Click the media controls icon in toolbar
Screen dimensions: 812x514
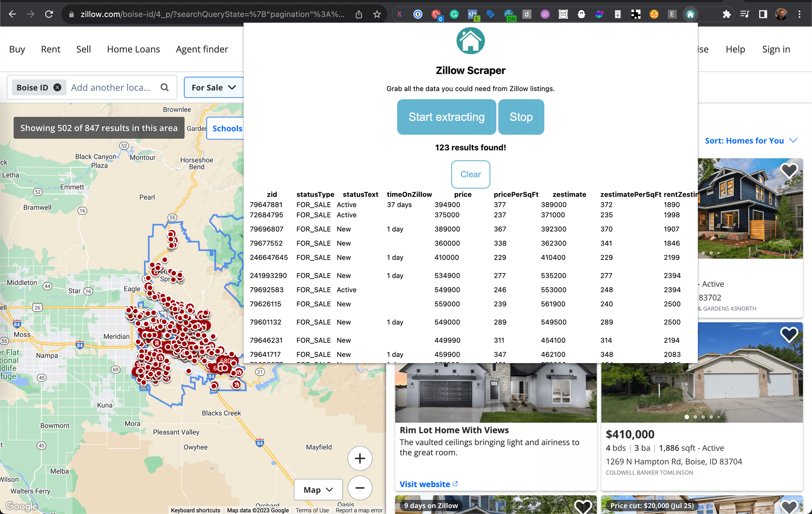745,14
